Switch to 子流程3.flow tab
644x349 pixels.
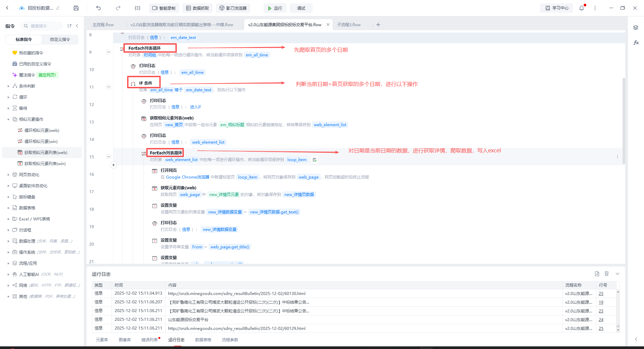[349, 24]
